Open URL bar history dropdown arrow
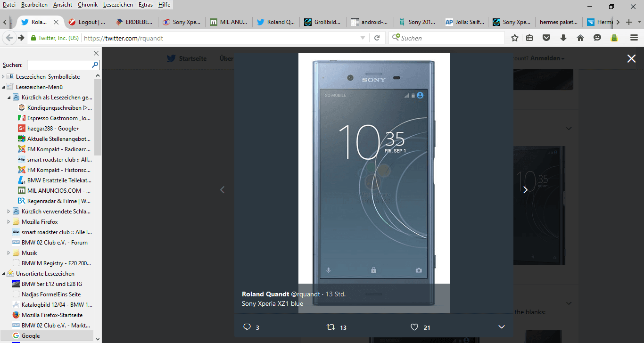This screenshot has width=644, height=343. pos(363,38)
